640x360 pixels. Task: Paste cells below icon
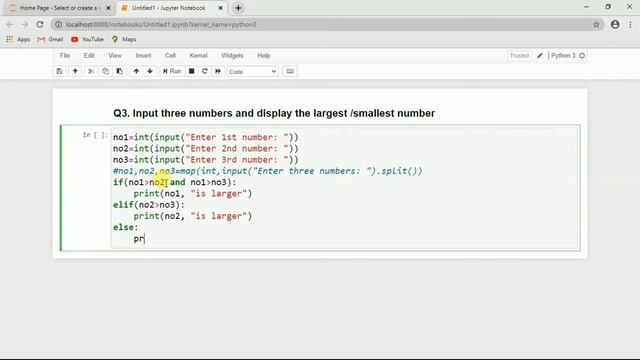click(120, 71)
